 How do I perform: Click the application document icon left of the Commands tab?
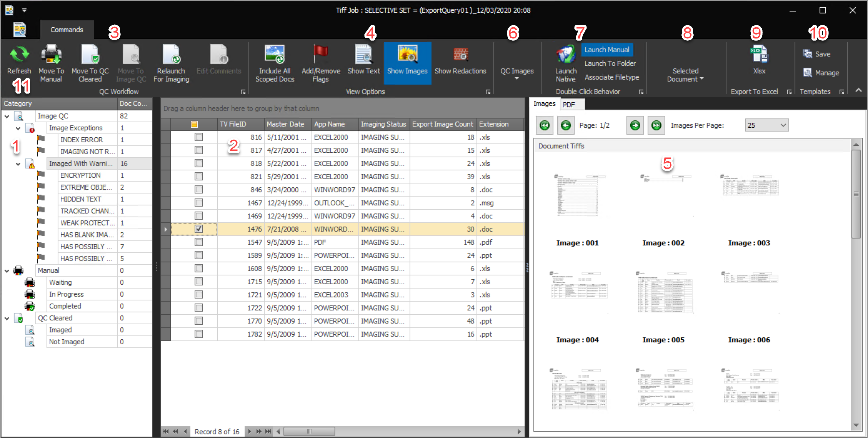[20, 30]
